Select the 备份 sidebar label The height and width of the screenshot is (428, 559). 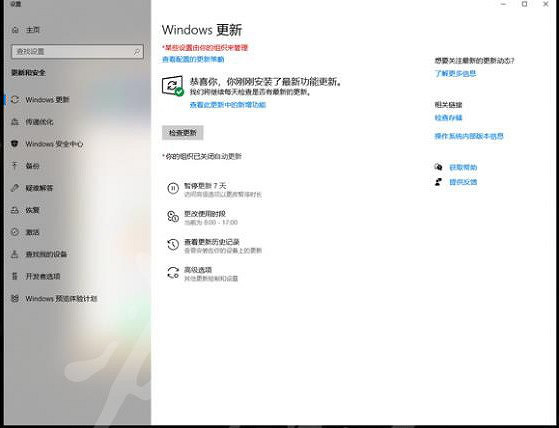tap(32, 166)
